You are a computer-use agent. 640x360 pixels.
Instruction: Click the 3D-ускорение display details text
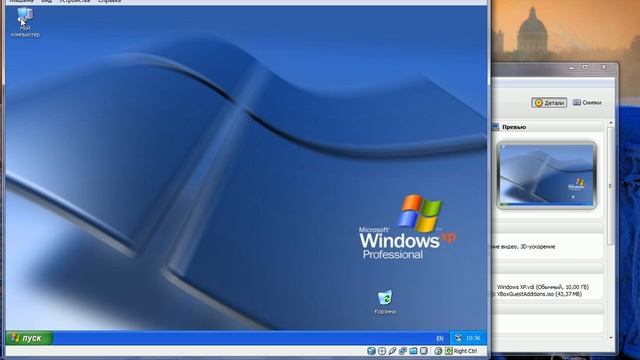(538, 247)
